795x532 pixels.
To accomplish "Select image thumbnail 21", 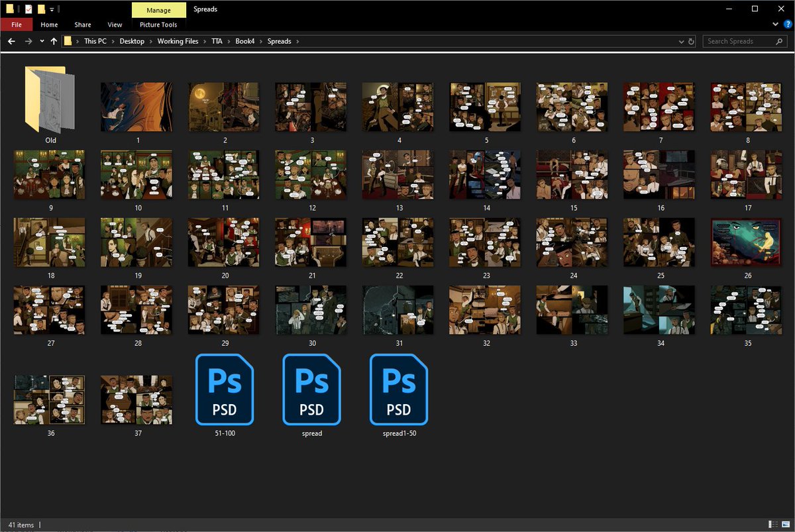I will [x=311, y=242].
